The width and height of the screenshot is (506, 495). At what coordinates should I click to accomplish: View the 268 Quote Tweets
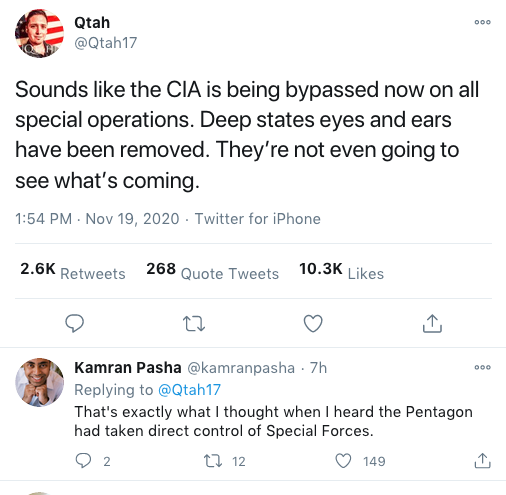click(x=212, y=271)
